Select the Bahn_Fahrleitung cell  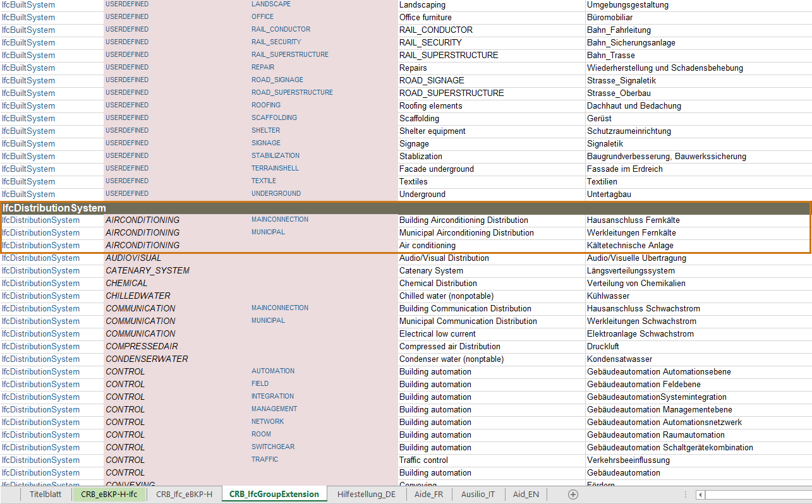coord(698,30)
